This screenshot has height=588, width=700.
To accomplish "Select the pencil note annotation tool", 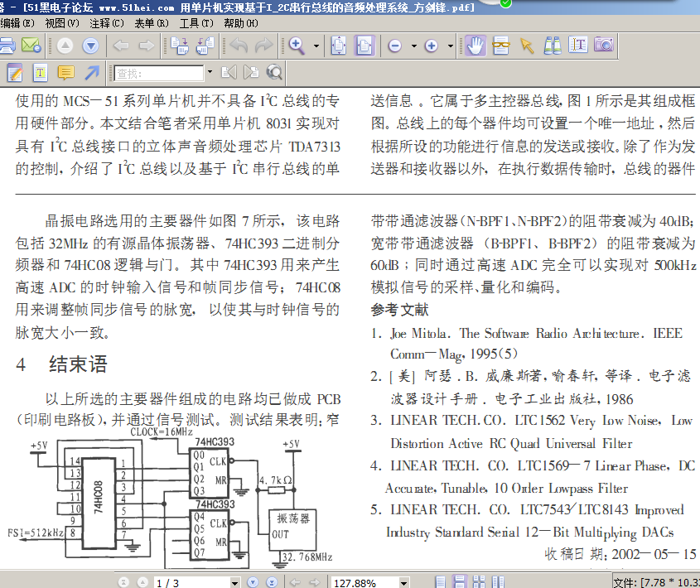I will (x=15, y=73).
